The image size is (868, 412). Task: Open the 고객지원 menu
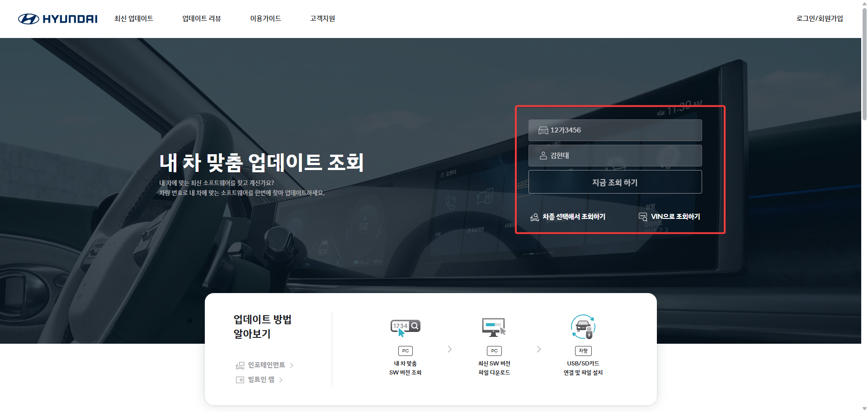point(322,19)
